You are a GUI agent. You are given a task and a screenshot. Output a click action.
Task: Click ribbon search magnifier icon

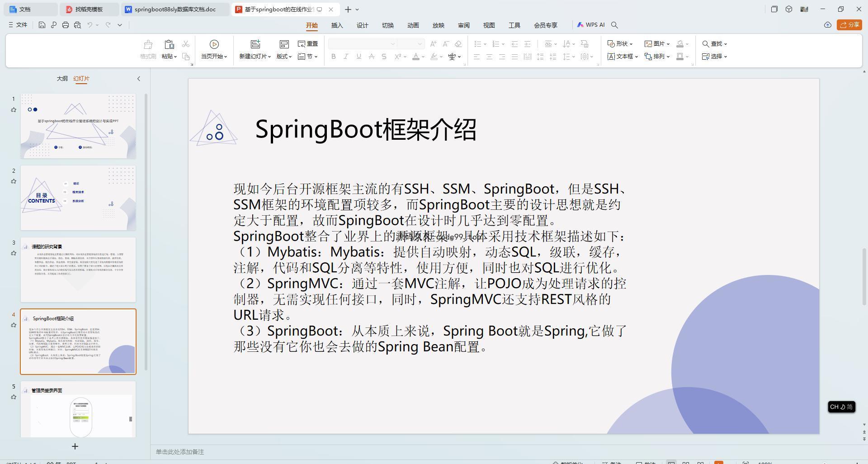(614, 25)
